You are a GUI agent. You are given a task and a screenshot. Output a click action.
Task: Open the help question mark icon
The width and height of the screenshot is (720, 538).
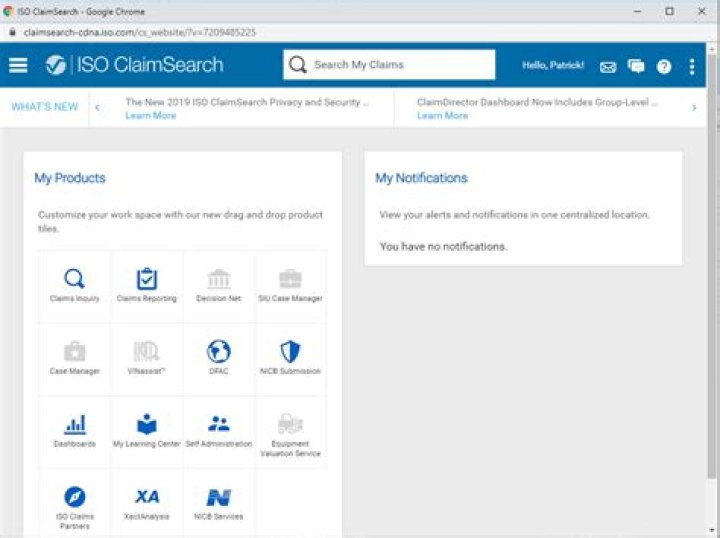(x=664, y=67)
